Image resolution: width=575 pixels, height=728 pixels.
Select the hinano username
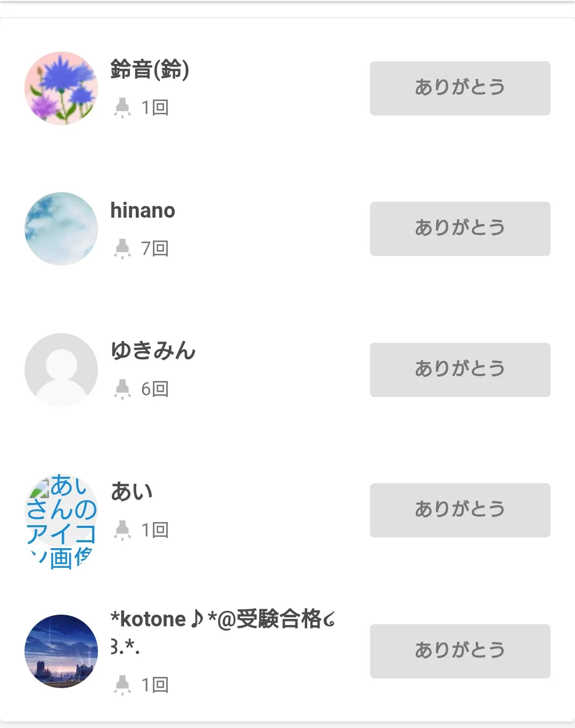[x=143, y=211]
